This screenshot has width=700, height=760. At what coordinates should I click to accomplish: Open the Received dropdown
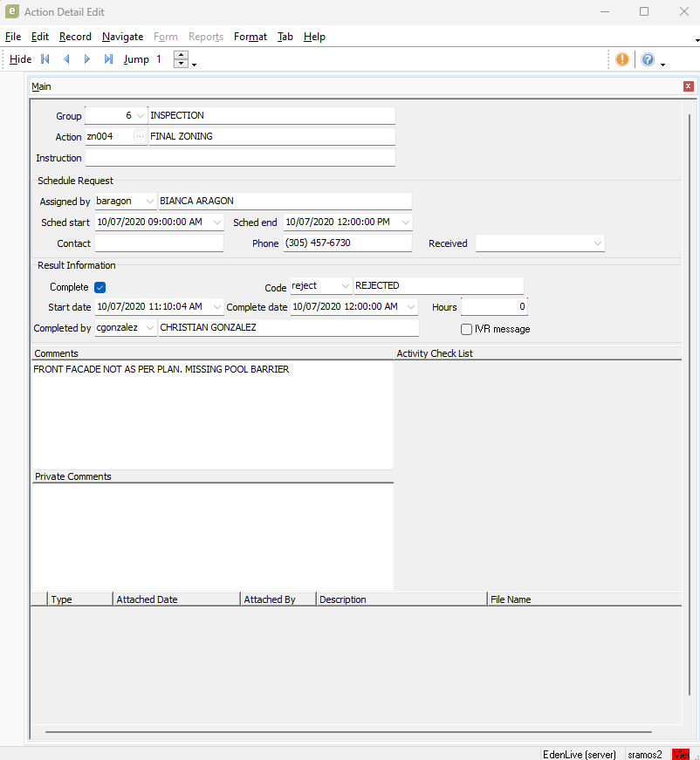click(x=597, y=243)
